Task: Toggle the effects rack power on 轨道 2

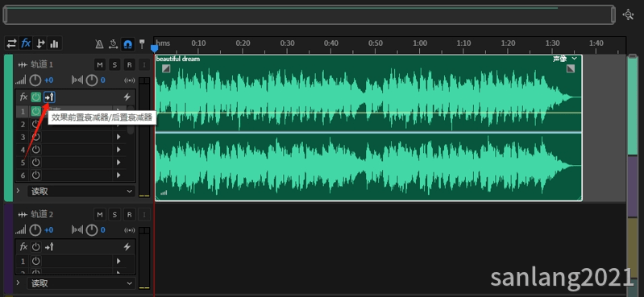Action: click(36, 247)
